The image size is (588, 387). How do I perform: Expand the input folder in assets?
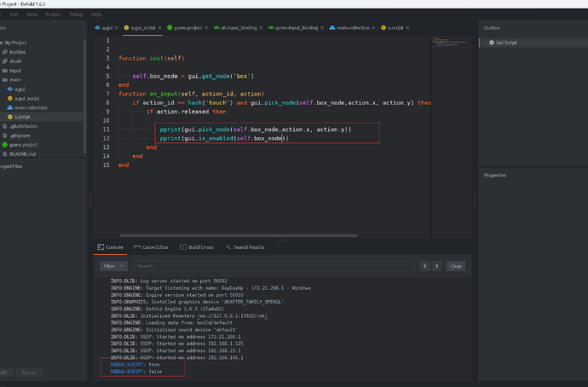tap(4, 70)
